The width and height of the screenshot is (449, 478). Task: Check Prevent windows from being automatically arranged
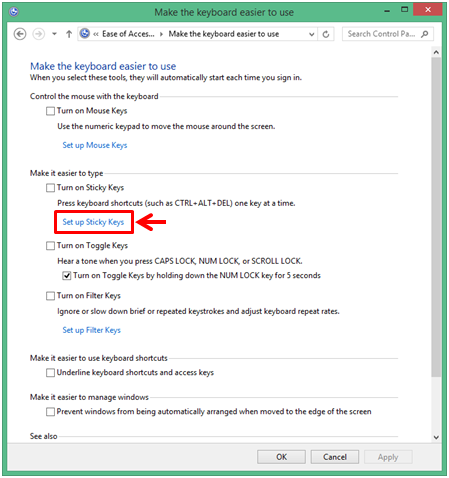pyautogui.click(x=50, y=412)
